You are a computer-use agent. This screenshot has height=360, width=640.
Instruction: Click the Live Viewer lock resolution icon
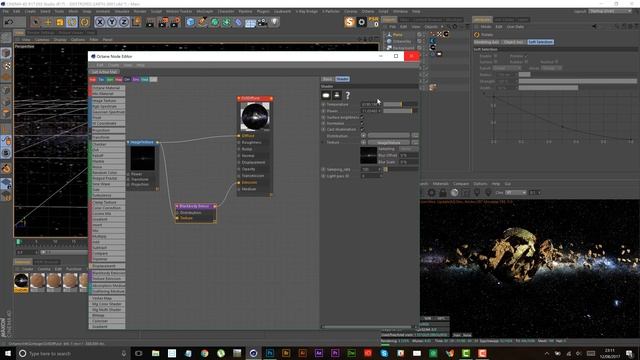coord(443,193)
